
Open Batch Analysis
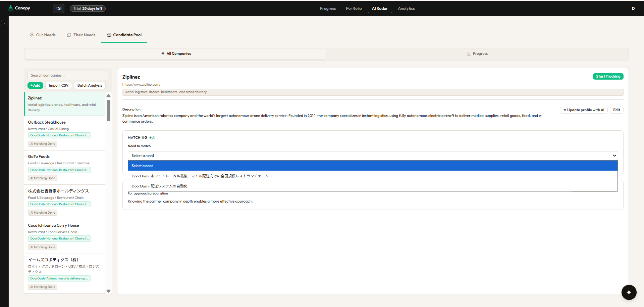[x=90, y=86]
